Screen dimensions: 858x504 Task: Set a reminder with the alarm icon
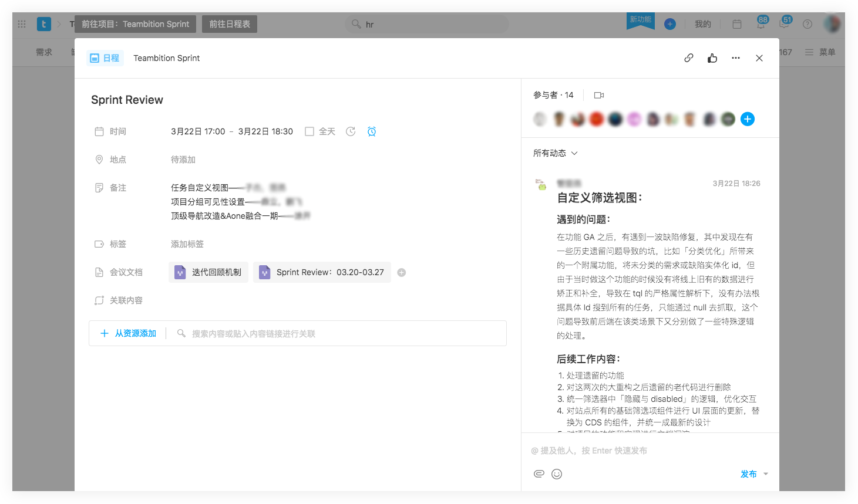tap(372, 131)
